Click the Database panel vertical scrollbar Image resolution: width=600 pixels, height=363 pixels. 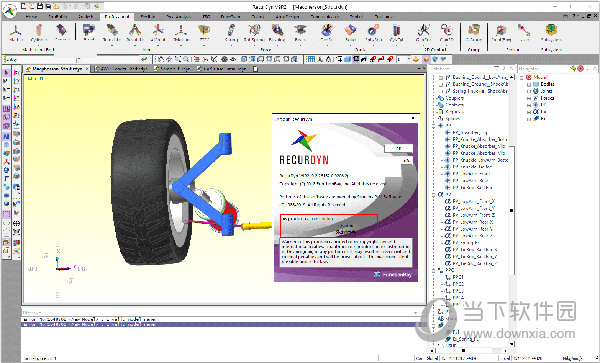coord(512,210)
